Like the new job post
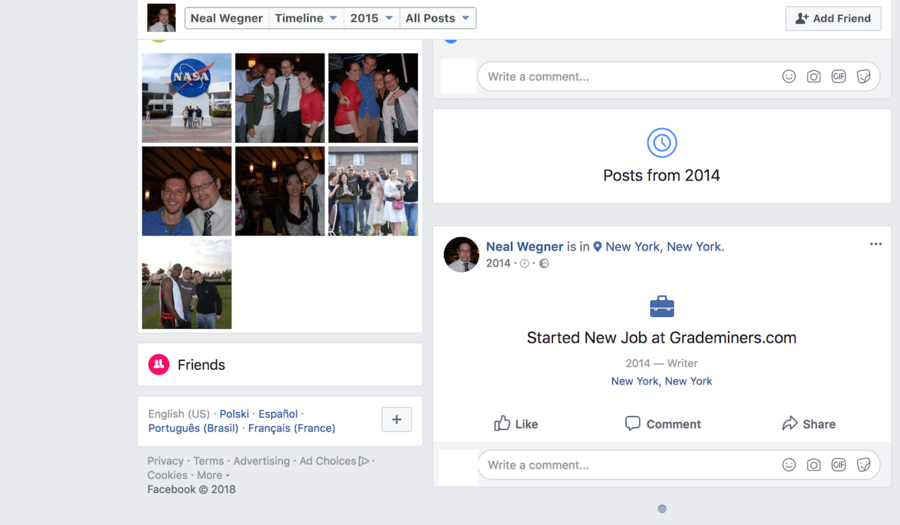This screenshot has width=900, height=525. [x=515, y=423]
